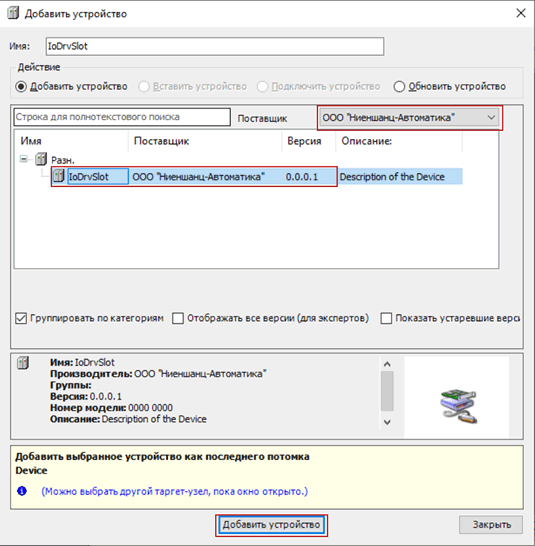Click the full-text search field

tap(122, 117)
